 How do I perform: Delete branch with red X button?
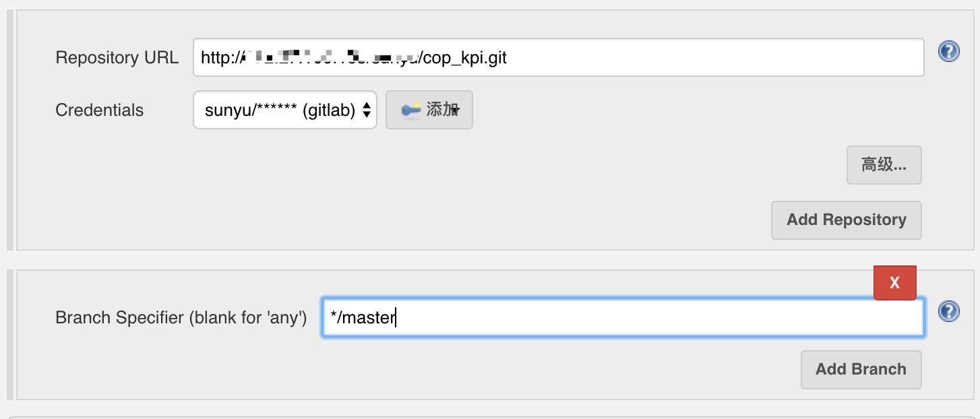[x=895, y=283]
